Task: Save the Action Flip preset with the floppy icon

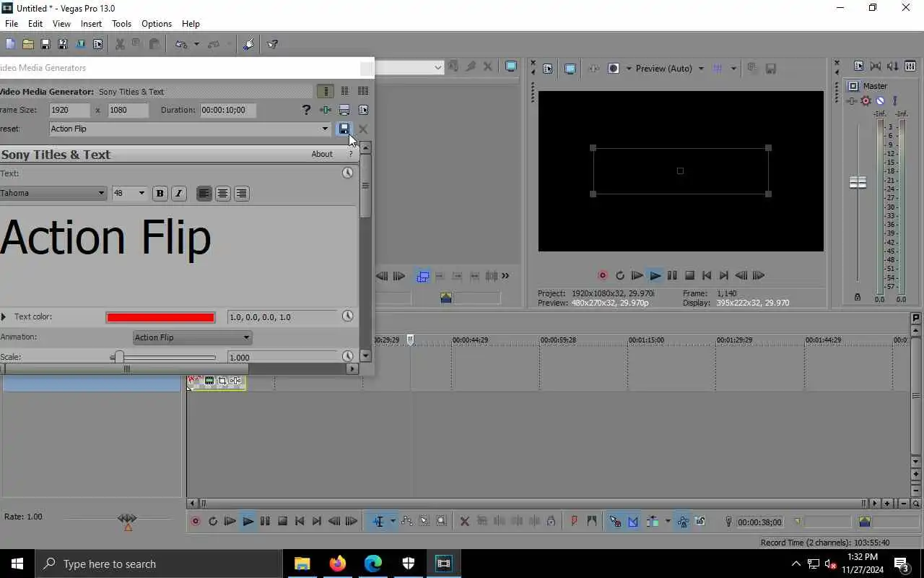Action: (344, 129)
